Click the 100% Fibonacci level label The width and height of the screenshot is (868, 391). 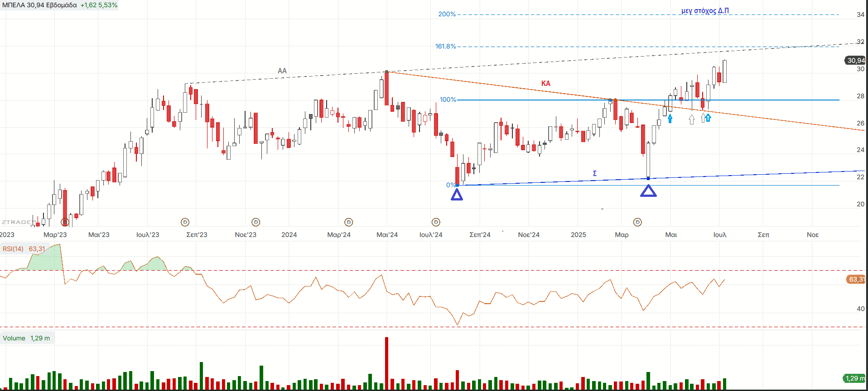tap(448, 100)
